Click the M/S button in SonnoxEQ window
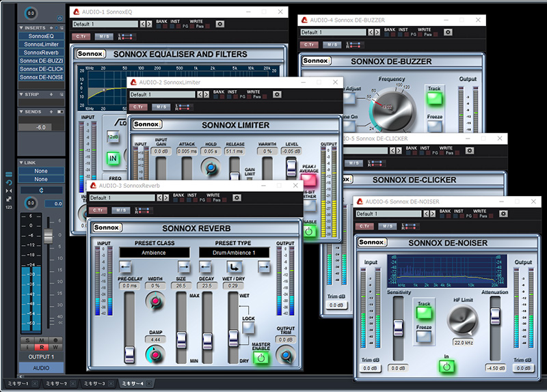547x392 pixels. (x=104, y=36)
